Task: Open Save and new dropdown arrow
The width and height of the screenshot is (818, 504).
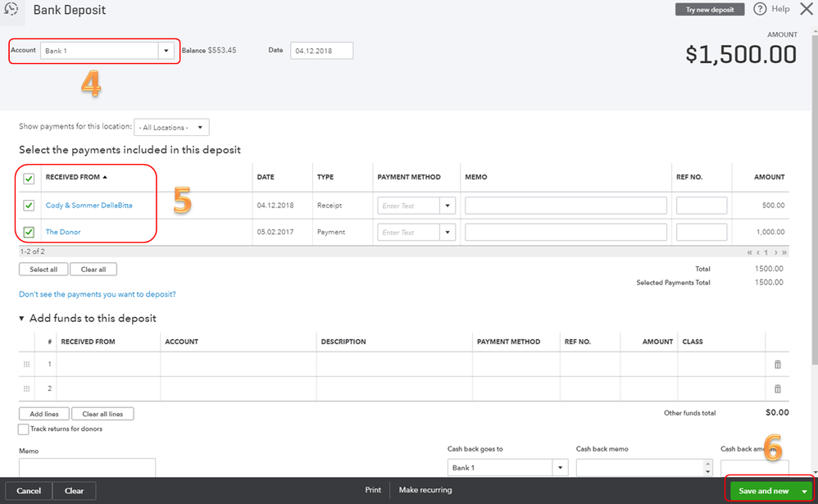Action: point(805,491)
